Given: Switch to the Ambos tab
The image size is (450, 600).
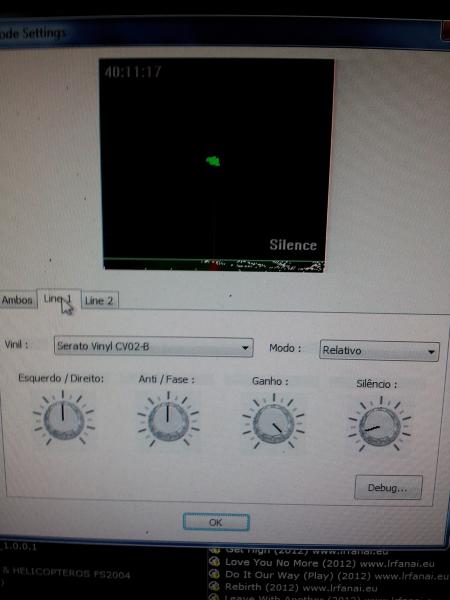Looking at the screenshot, I should point(18,300).
